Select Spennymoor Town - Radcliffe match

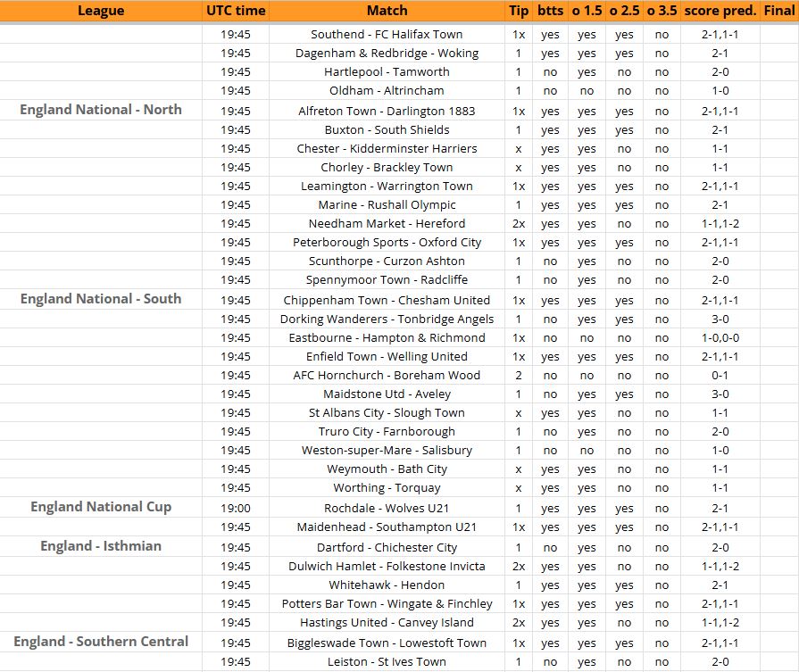point(387,279)
